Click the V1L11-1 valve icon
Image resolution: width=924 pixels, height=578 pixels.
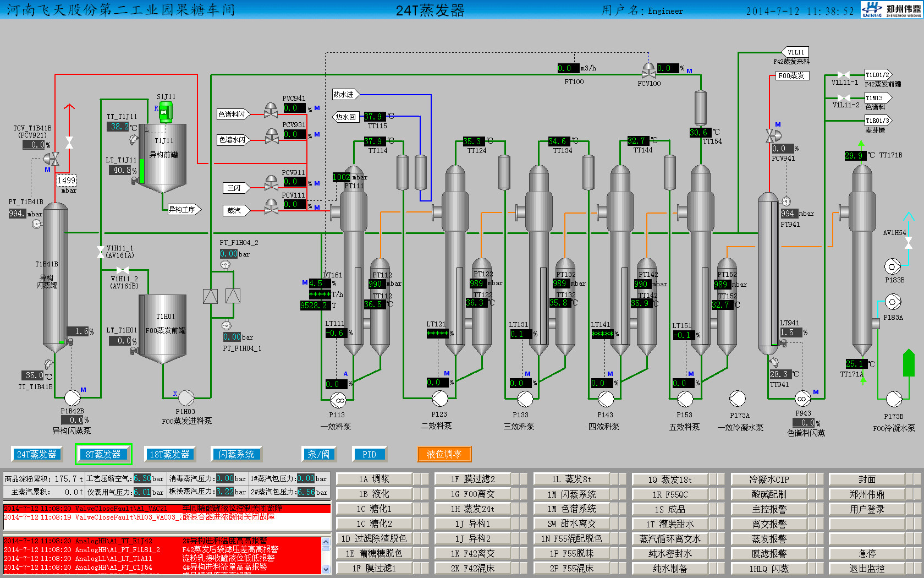[843, 74]
